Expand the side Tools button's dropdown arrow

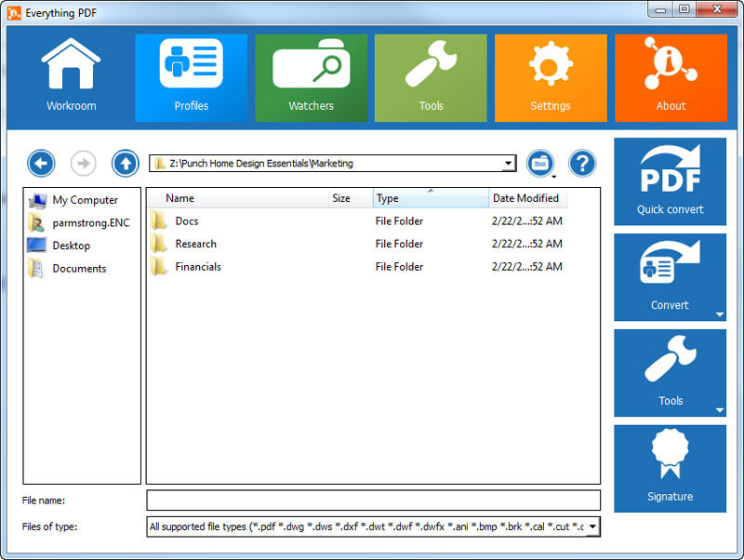719,410
